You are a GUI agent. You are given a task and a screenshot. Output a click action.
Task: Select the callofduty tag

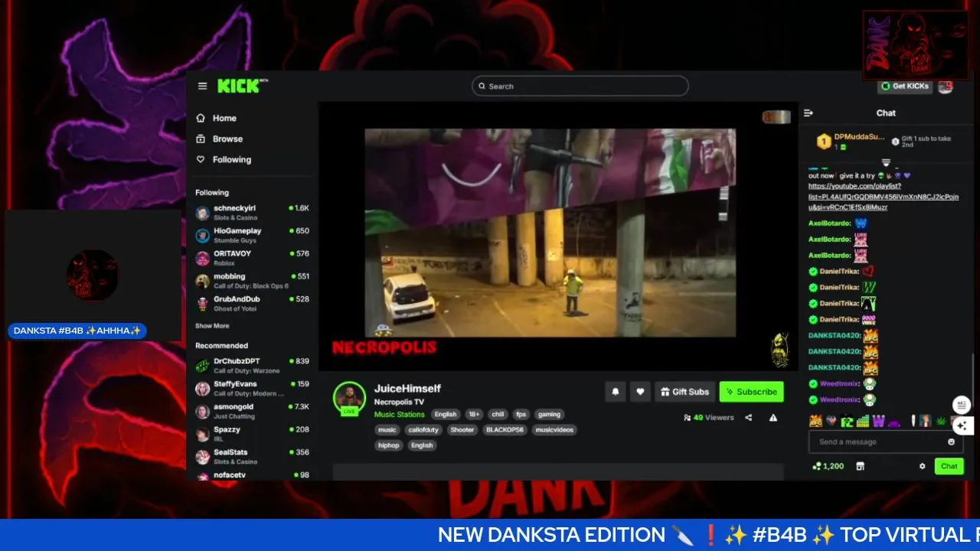(x=423, y=429)
